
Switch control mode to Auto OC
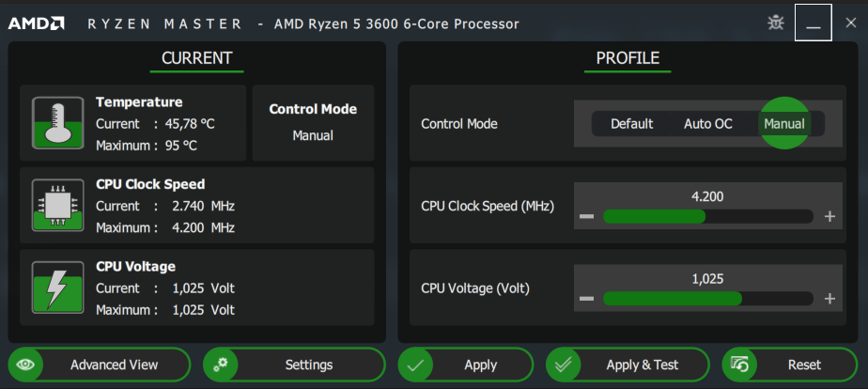click(707, 123)
